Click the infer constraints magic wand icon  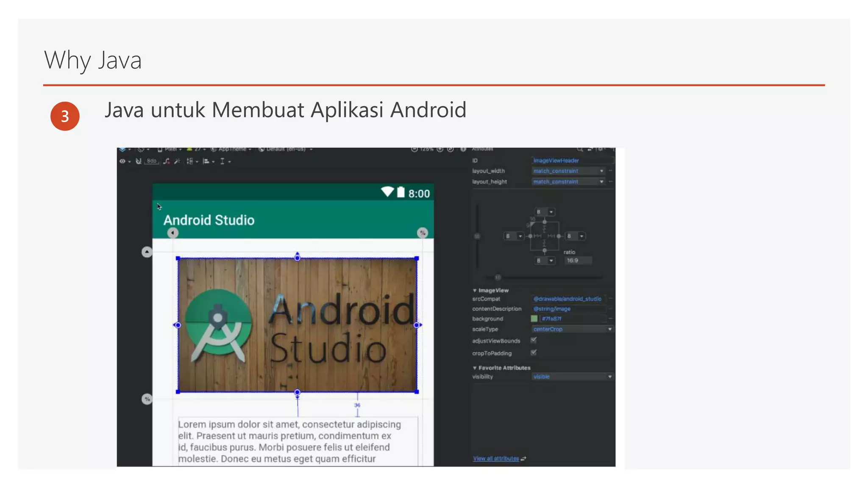click(x=177, y=161)
